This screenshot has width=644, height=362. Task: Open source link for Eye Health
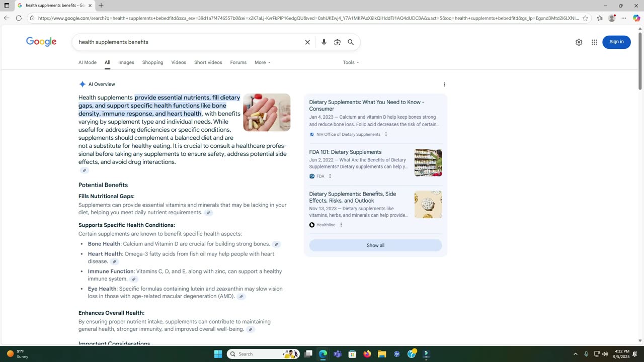pos(241,297)
